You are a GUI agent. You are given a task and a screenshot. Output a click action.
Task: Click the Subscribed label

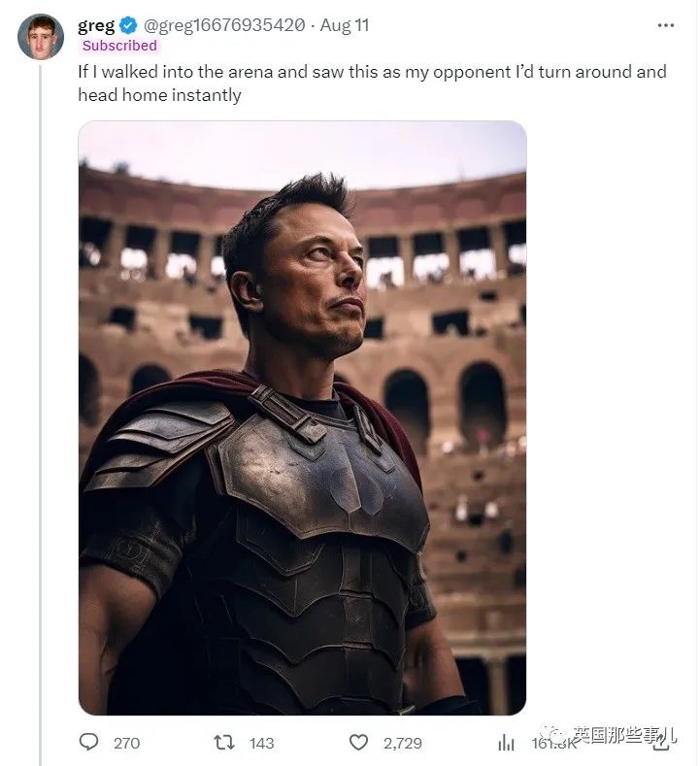point(119,46)
